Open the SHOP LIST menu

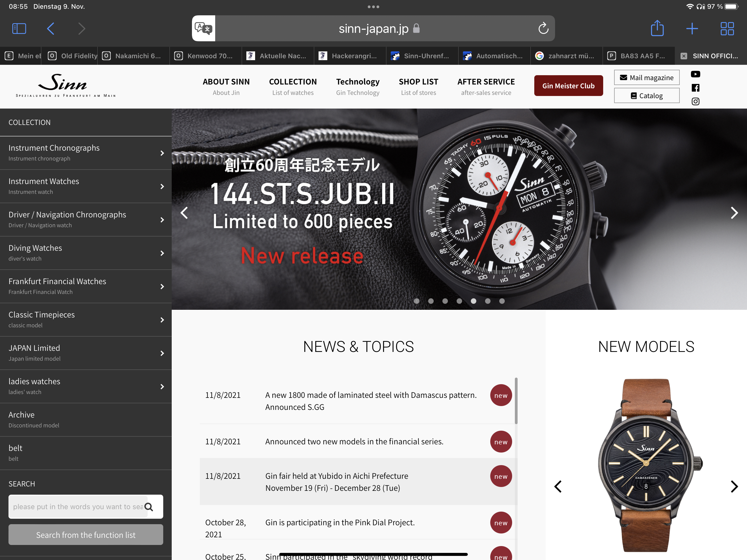click(x=418, y=86)
